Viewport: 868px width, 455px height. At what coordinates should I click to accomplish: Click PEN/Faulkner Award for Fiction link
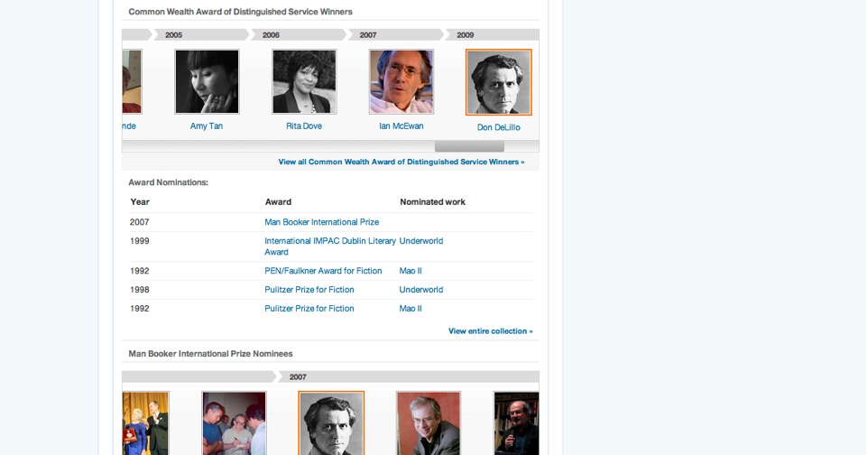pyautogui.click(x=323, y=271)
